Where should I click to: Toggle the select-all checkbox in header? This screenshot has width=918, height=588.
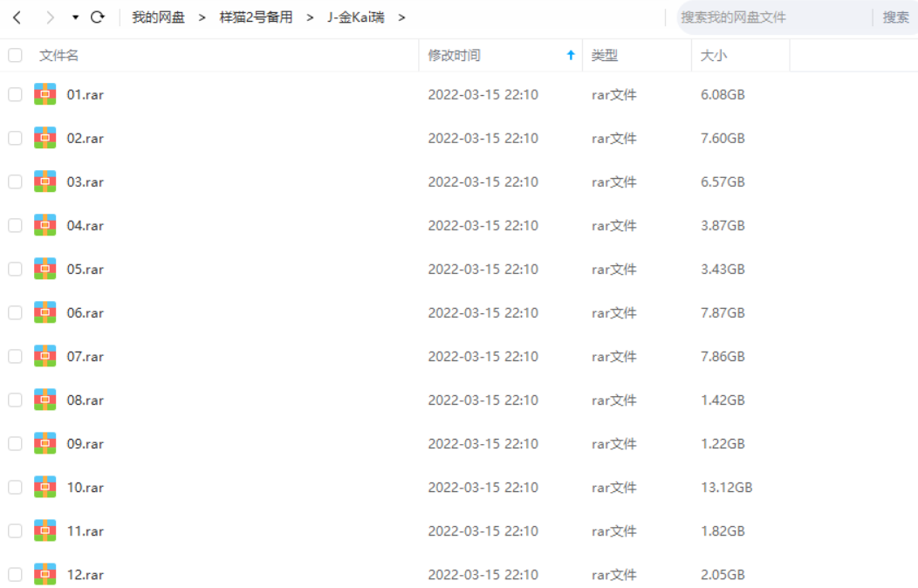click(x=15, y=55)
